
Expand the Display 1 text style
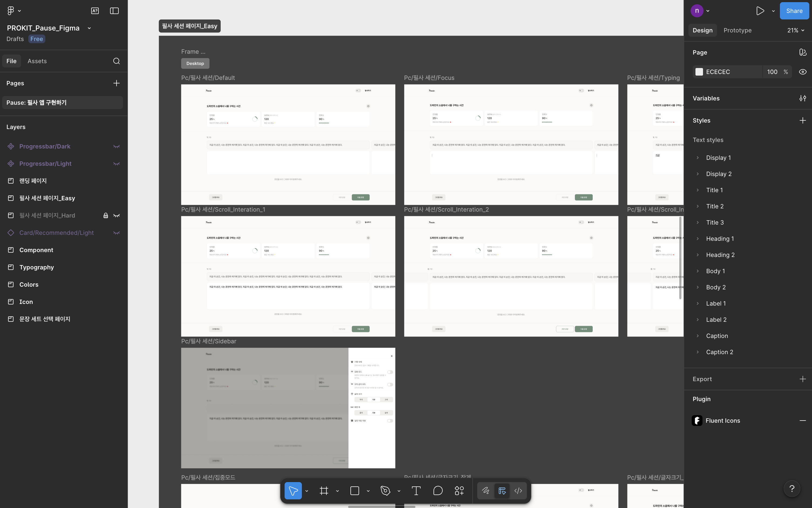tap(698, 158)
